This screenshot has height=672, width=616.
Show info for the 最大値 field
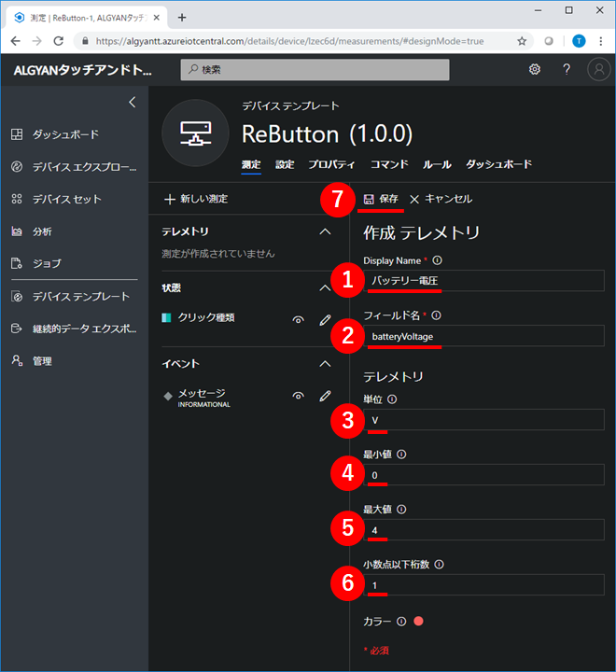[401, 510]
